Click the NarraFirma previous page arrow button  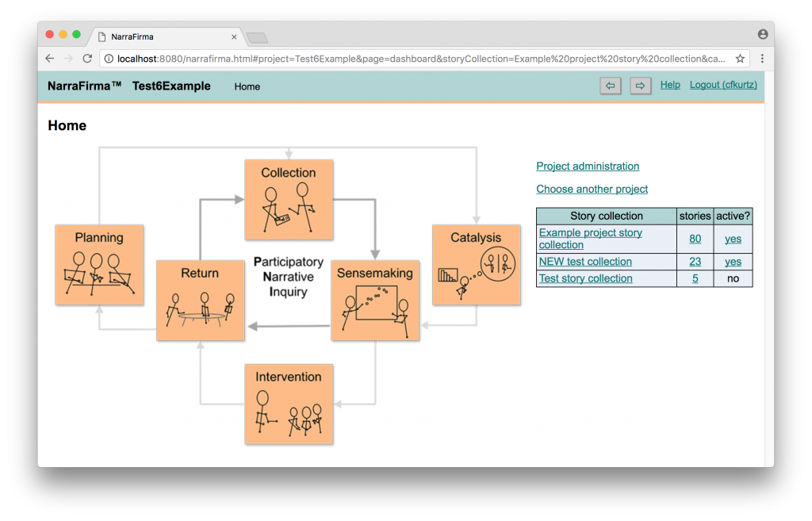coord(610,86)
